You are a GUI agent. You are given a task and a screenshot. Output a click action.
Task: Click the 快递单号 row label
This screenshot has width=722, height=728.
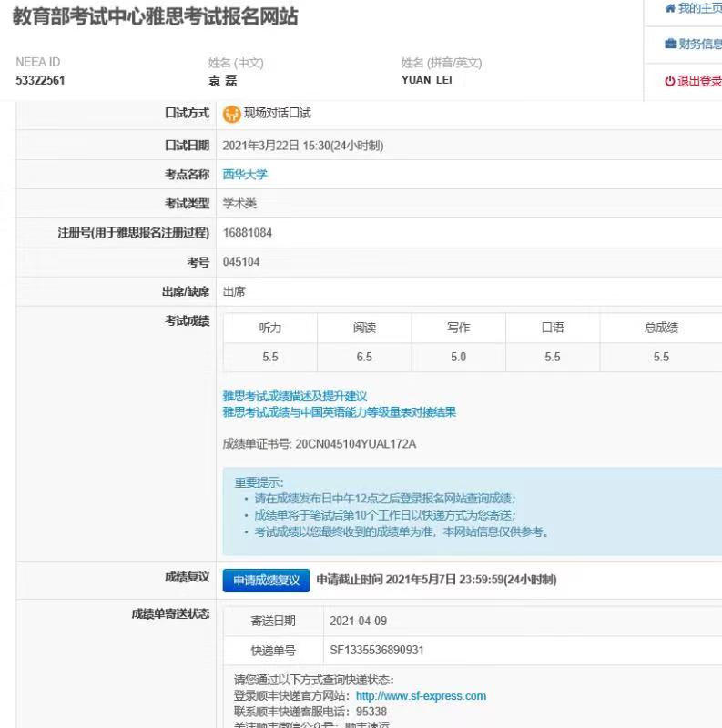click(273, 651)
